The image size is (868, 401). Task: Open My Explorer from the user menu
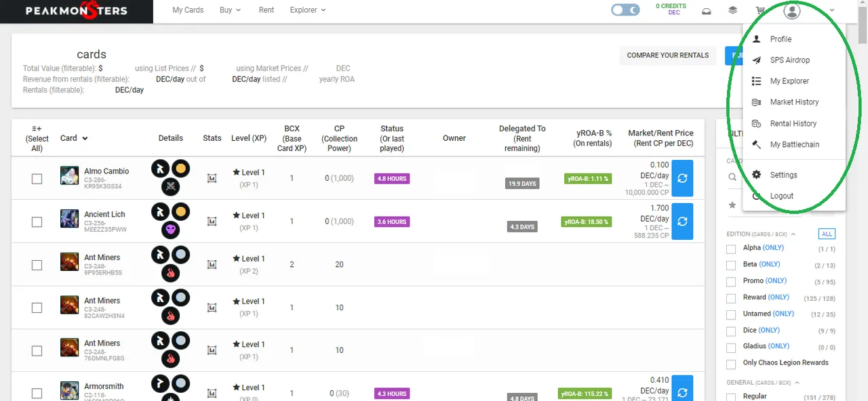[794, 81]
